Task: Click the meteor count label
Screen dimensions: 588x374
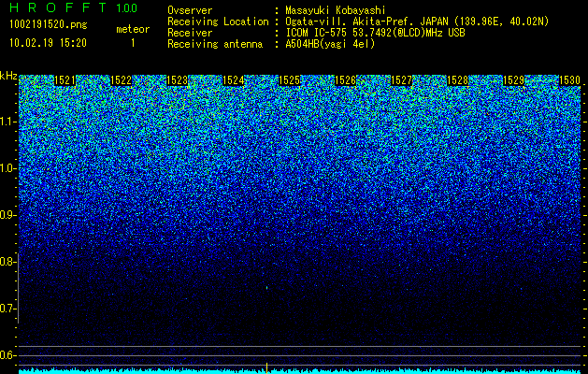Action: pyautogui.click(x=133, y=29)
